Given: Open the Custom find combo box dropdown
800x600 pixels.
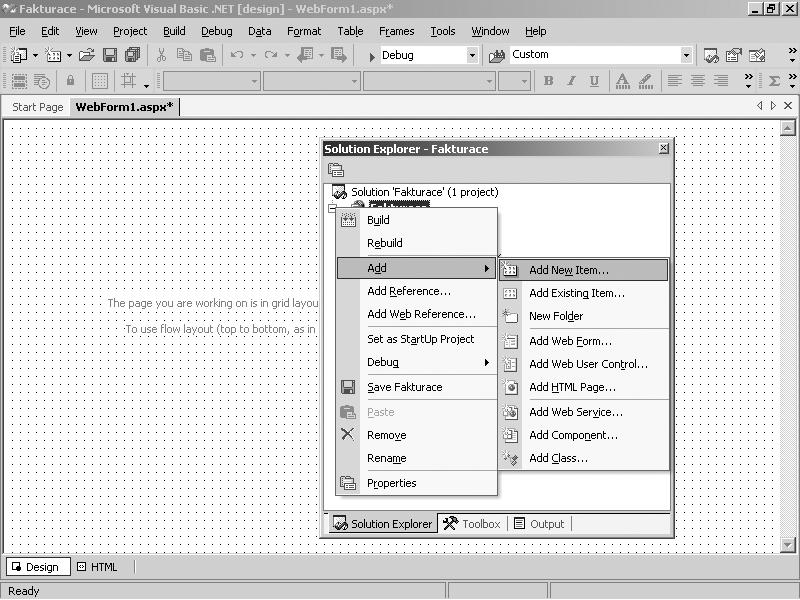Looking at the screenshot, I should point(686,55).
